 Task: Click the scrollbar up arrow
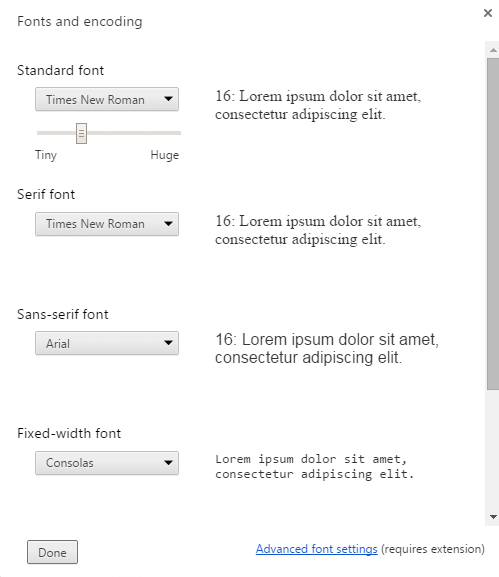tap(493, 50)
